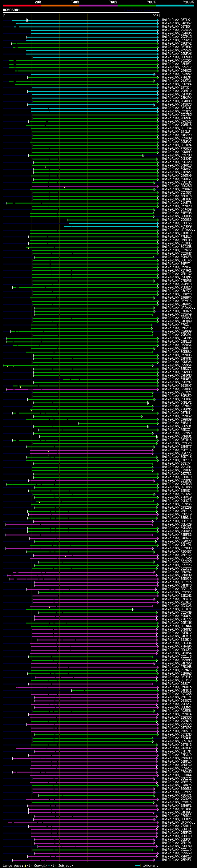Open the UniRef100_Q24JM5 entry
Screen dimensions: 197x868
(x=176, y=338)
